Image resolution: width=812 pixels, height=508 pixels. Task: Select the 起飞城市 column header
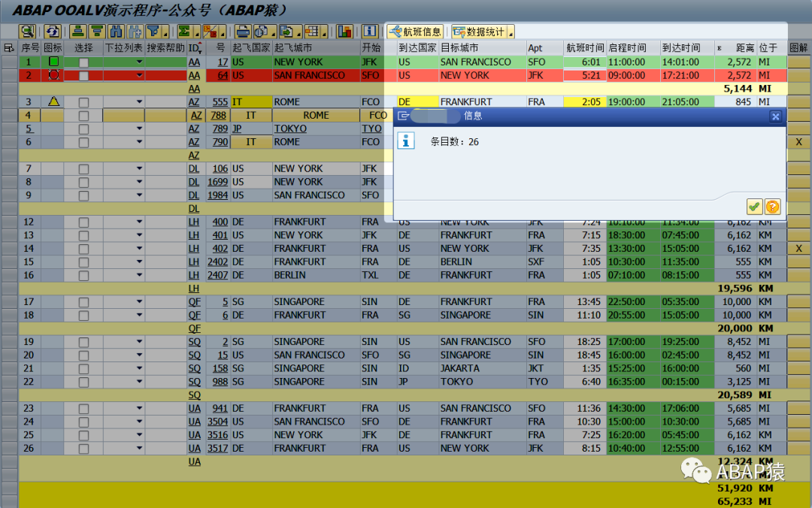317,47
